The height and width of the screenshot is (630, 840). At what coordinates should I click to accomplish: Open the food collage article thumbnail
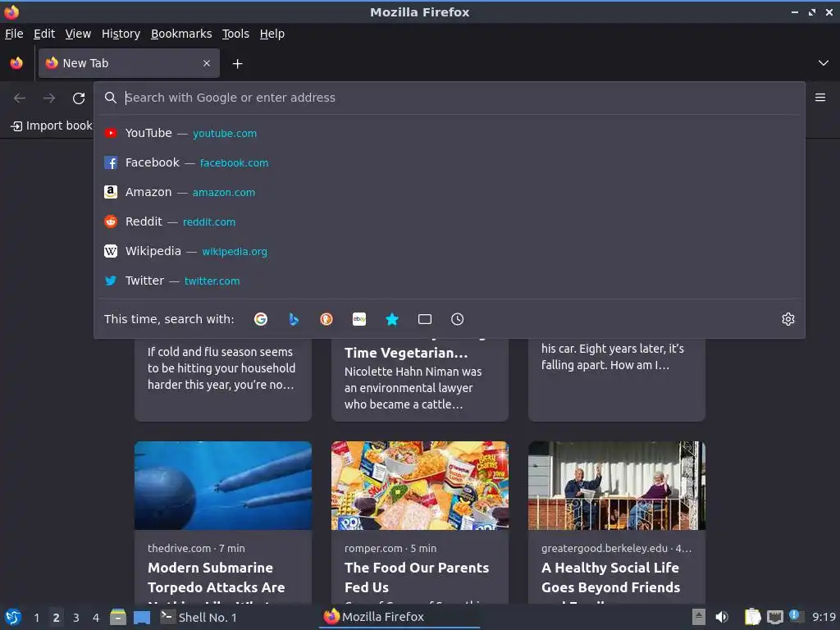tap(419, 486)
